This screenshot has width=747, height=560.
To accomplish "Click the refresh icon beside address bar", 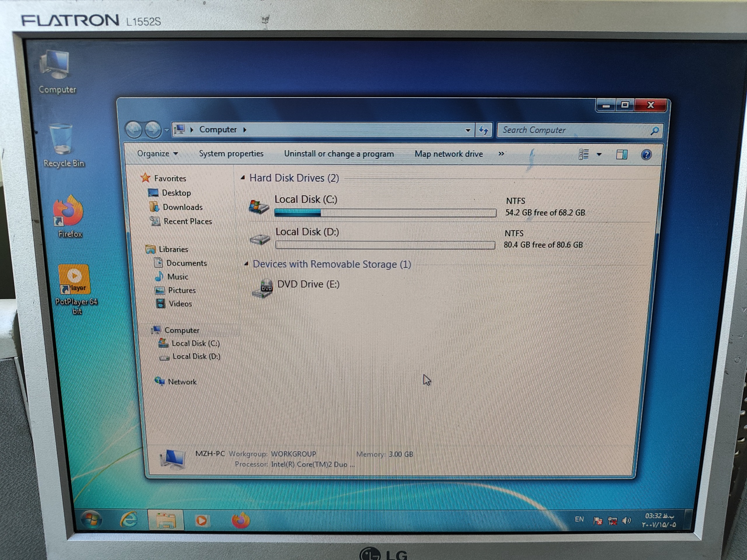I will pos(484,130).
